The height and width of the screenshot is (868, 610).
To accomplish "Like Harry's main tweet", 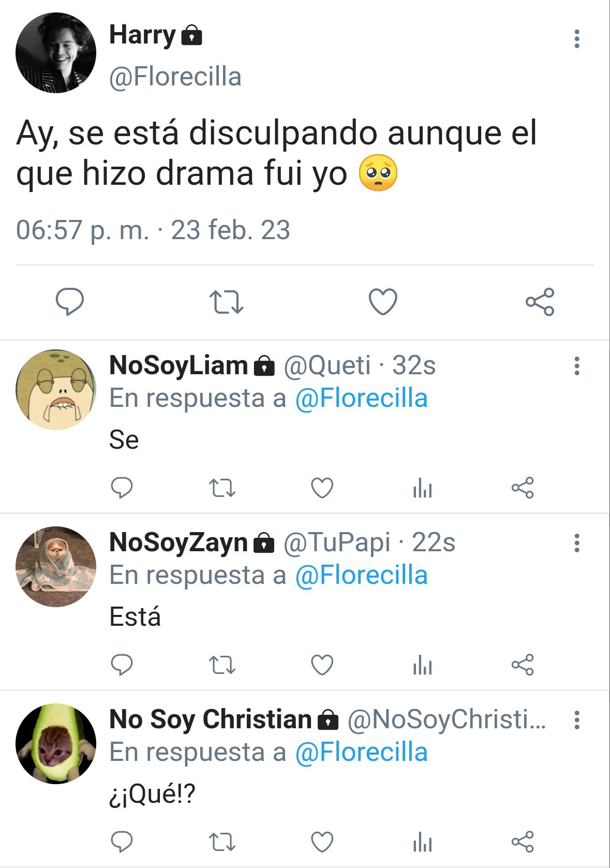I will (x=383, y=302).
